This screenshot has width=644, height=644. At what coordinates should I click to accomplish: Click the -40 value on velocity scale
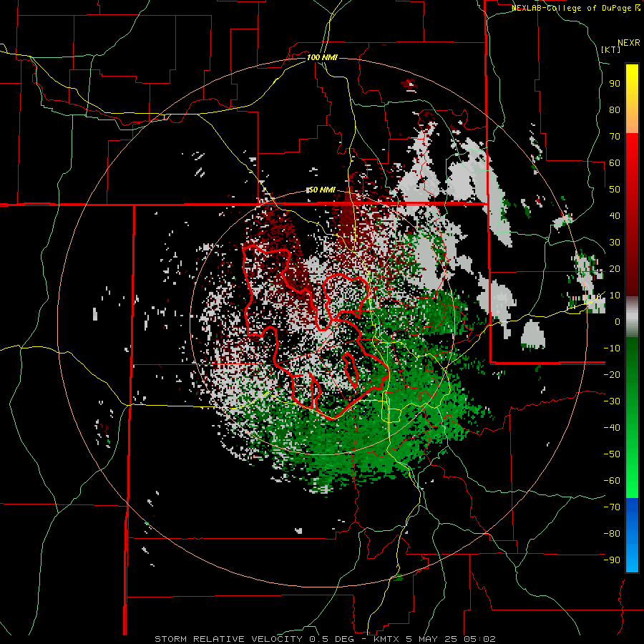point(612,428)
